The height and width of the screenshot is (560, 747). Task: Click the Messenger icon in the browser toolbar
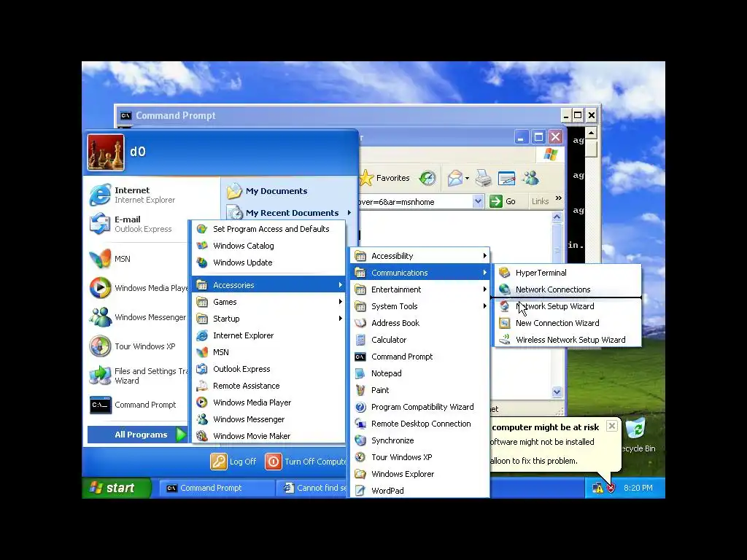(530, 178)
